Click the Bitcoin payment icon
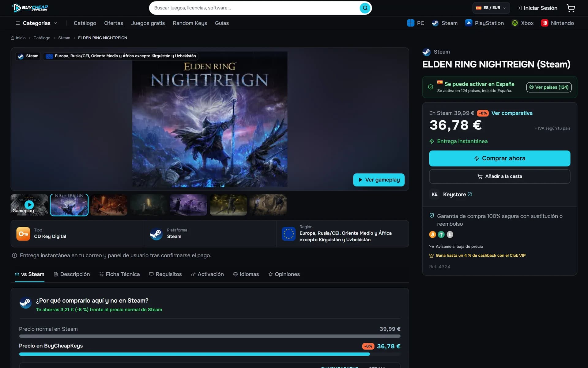This screenshot has height=368, width=588. (432, 235)
